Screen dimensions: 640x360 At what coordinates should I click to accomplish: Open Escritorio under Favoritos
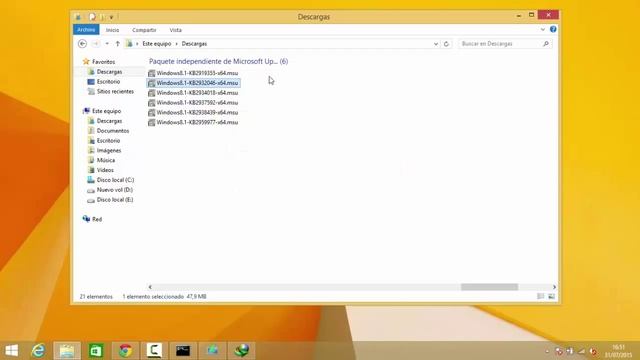pos(108,82)
